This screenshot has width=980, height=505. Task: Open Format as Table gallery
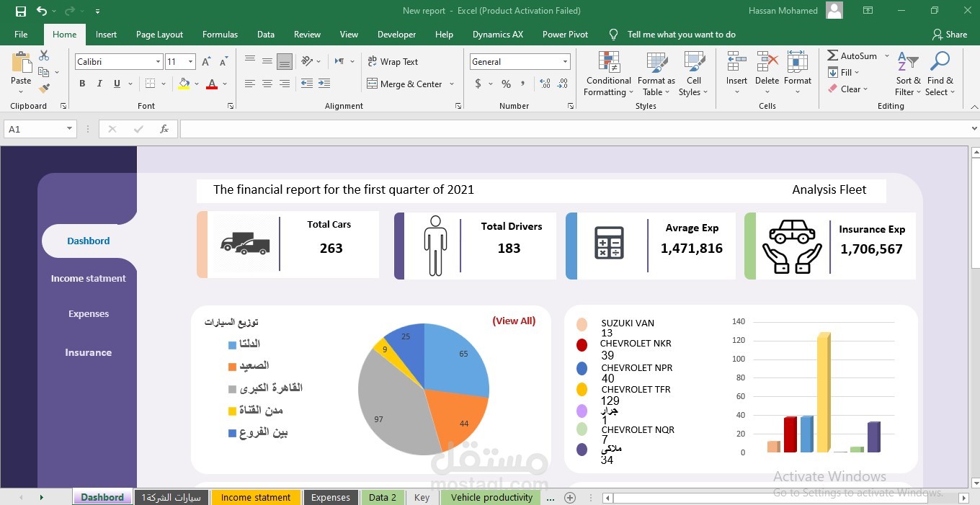(x=656, y=73)
